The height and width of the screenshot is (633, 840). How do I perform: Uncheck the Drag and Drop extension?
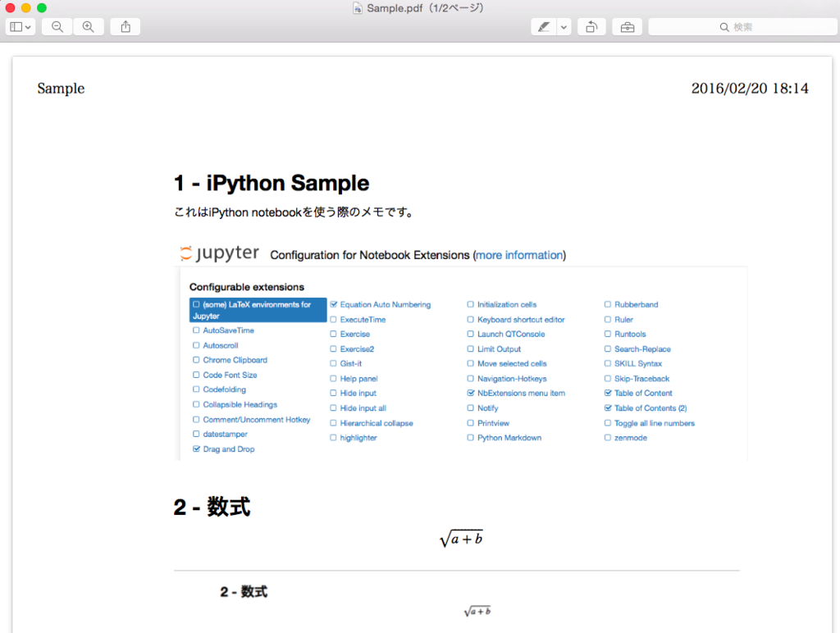[196, 449]
